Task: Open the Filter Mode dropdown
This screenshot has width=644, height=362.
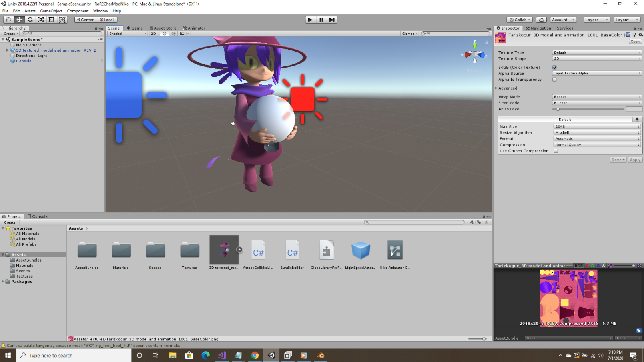Action: (x=597, y=103)
